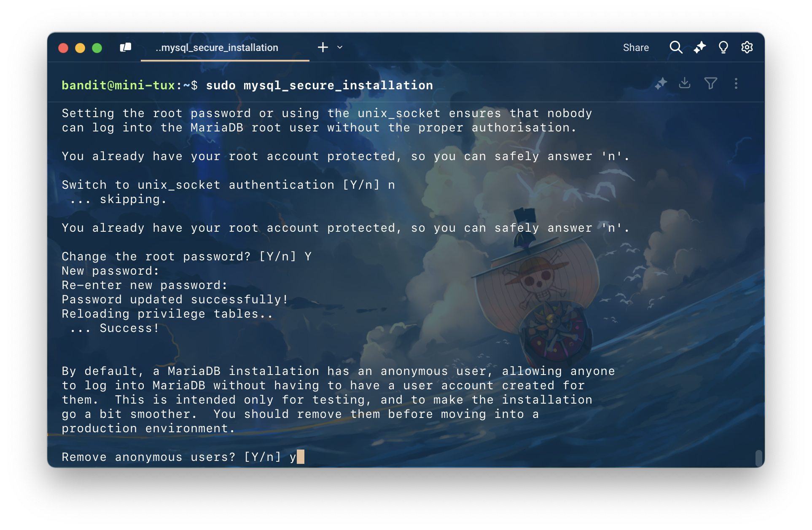This screenshot has height=530, width=812.
Task: Click the lightbulb tips icon
Action: [723, 47]
